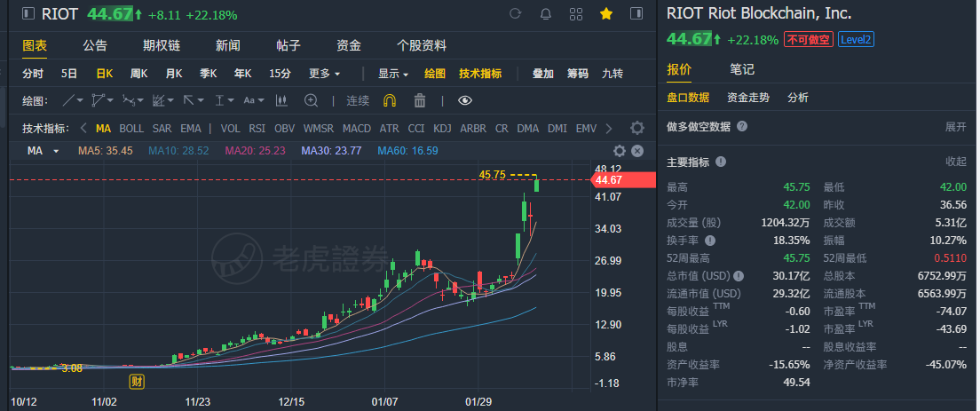Toggle drawings visibility eye icon
Image resolution: width=980 pixels, height=411 pixels.
point(464,100)
